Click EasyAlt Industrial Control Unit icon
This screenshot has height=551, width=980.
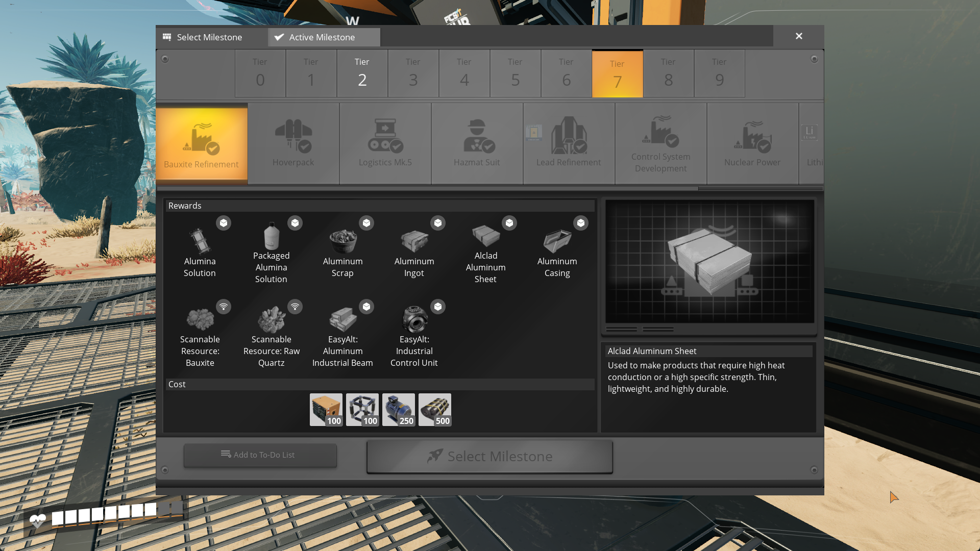414,319
